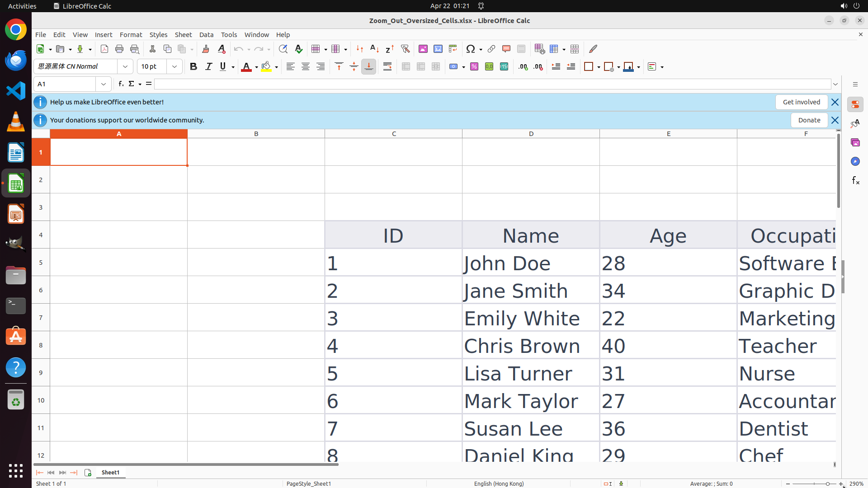Click the Export as PDF icon
868x488 pixels.
point(104,49)
